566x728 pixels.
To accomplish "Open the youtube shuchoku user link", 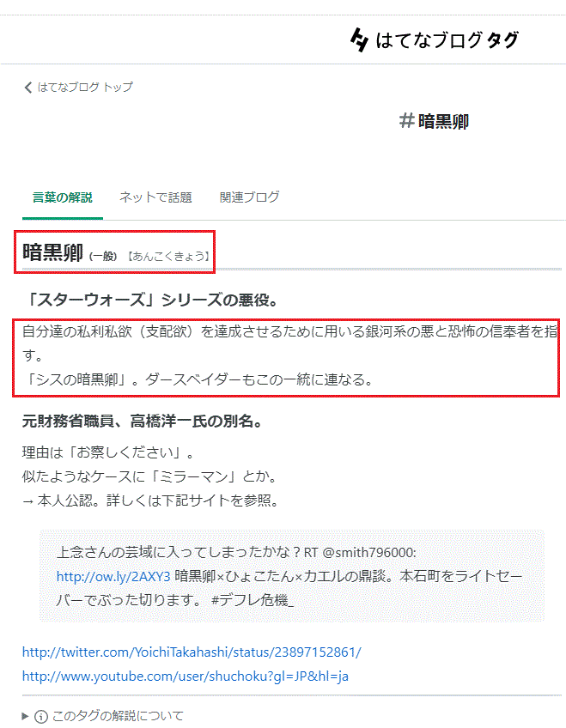I will (186, 676).
